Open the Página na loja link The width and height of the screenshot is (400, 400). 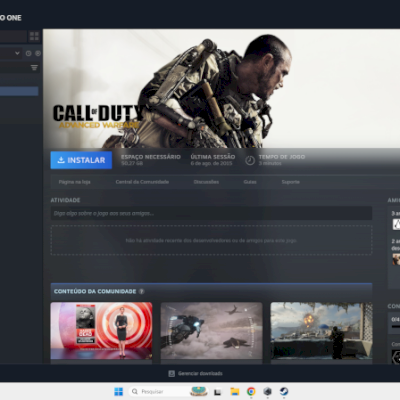(75, 182)
